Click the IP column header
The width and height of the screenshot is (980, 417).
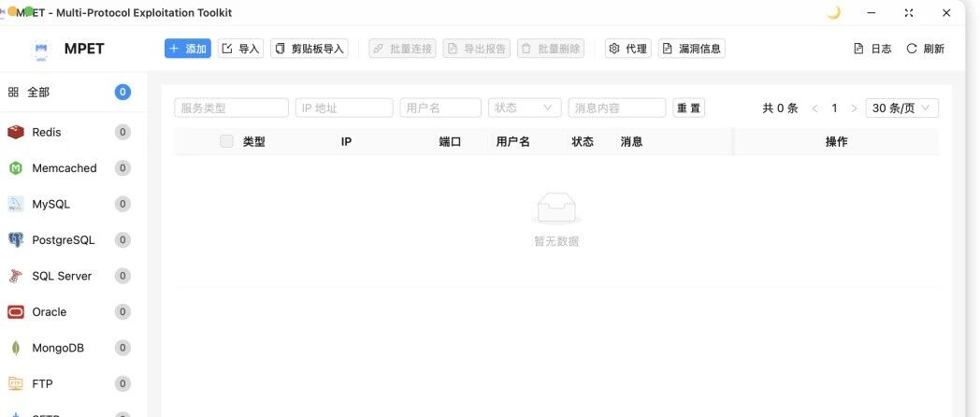pos(346,142)
